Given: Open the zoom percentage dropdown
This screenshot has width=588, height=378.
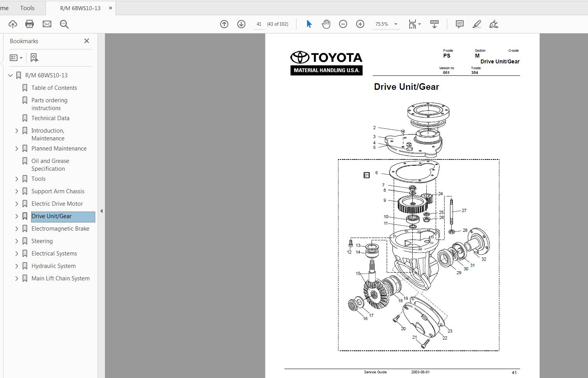Looking at the screenshot, I should (x=396, y=24).
